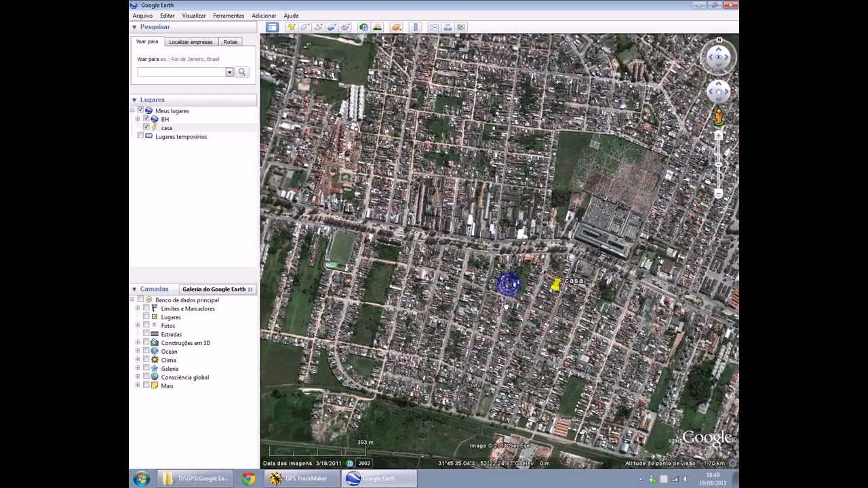
Task: Click the Look joystick compass control
Action: (x=718, y=57)
